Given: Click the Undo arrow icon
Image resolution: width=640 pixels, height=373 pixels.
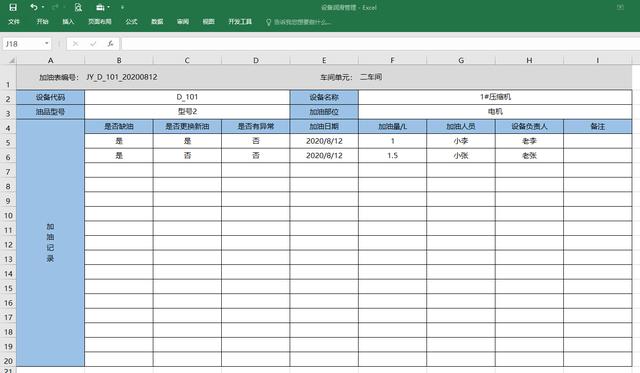Looking at the screenshot, I should click(34, 7).
